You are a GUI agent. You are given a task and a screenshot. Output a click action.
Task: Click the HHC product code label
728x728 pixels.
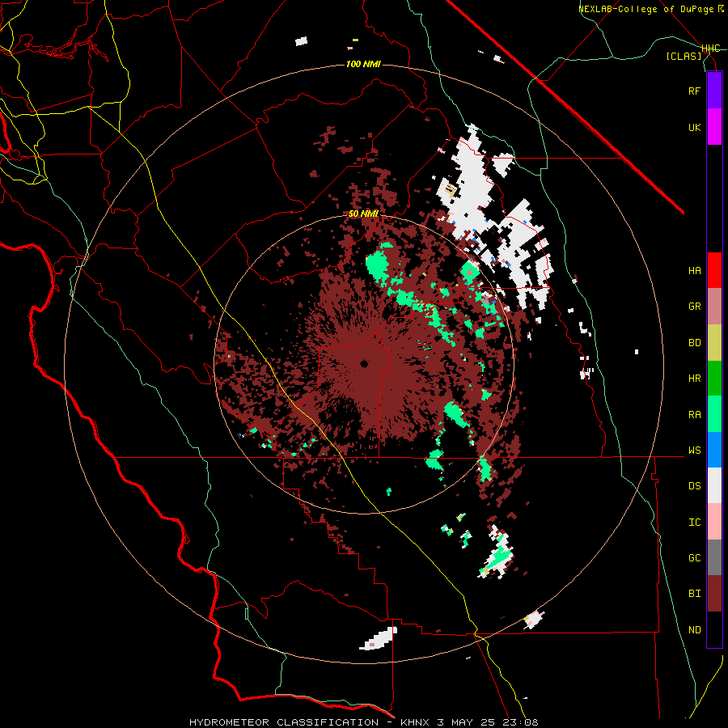click(x=711, y=49)
